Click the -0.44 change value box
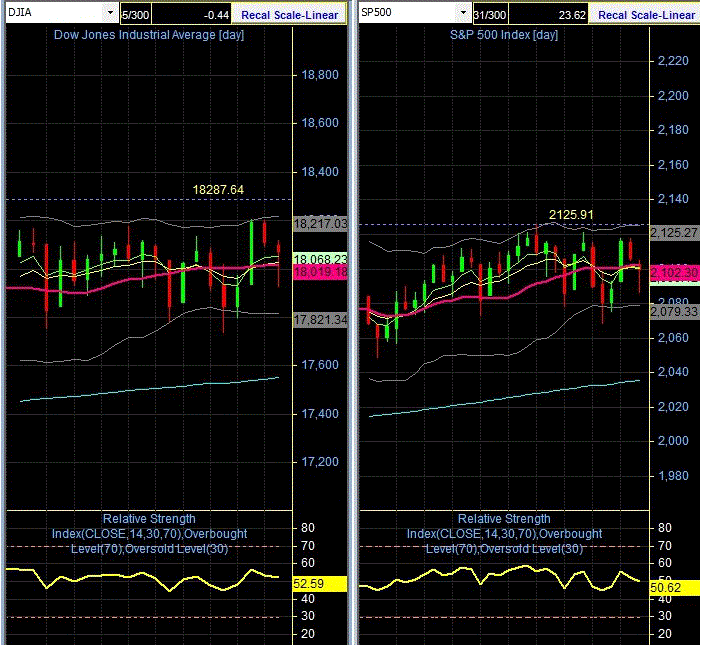This screenshot has width=707, height=645. pos(191,14)
